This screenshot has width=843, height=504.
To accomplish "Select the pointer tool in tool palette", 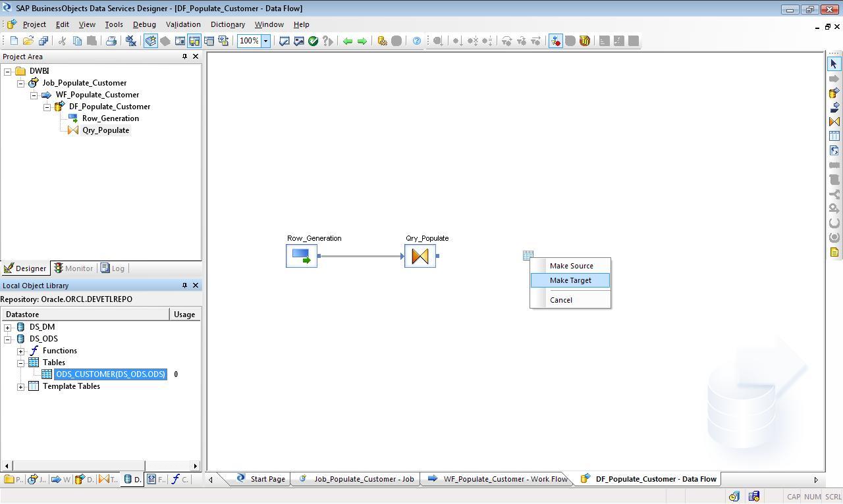I will pyautogui.click(x=834, y=64).
